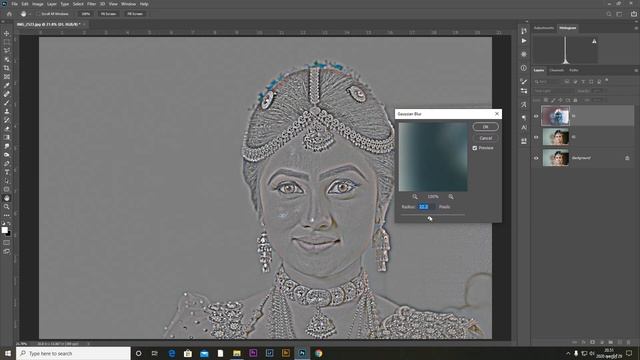This screenshot has width=640, height=360.
Task: Switch to default foreground/background colors
Action: 3,224
